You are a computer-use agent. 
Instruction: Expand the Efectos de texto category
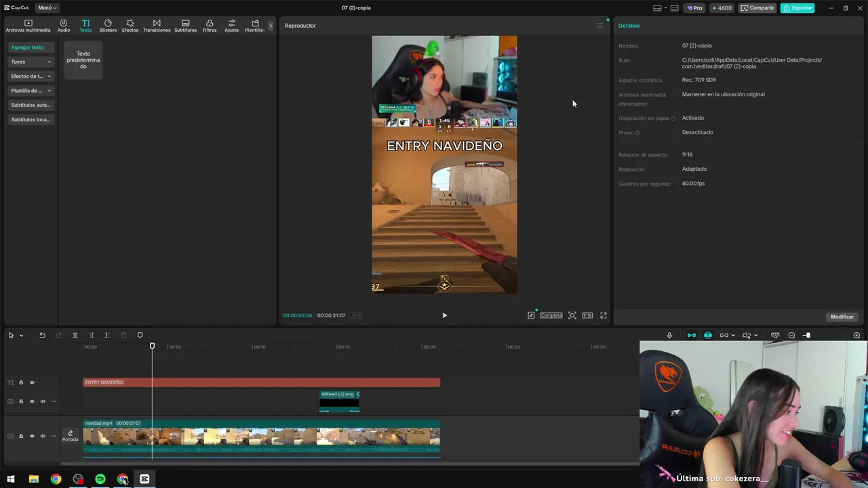click(x=31, y=76)
